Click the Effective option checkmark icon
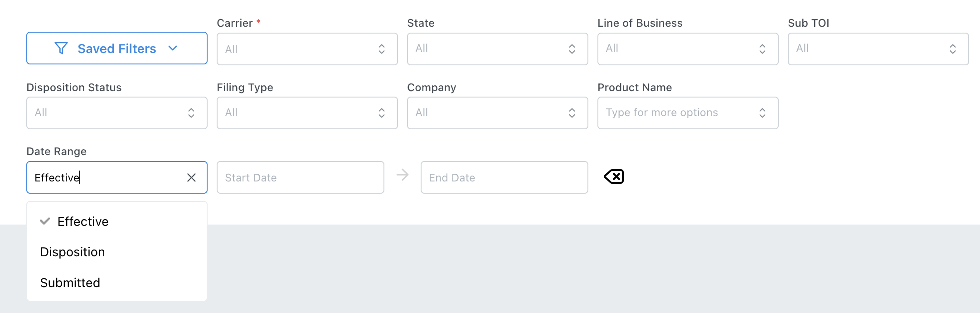Viewport: 980px width, 313px height. pyautogui.click(x=45, y=221)
